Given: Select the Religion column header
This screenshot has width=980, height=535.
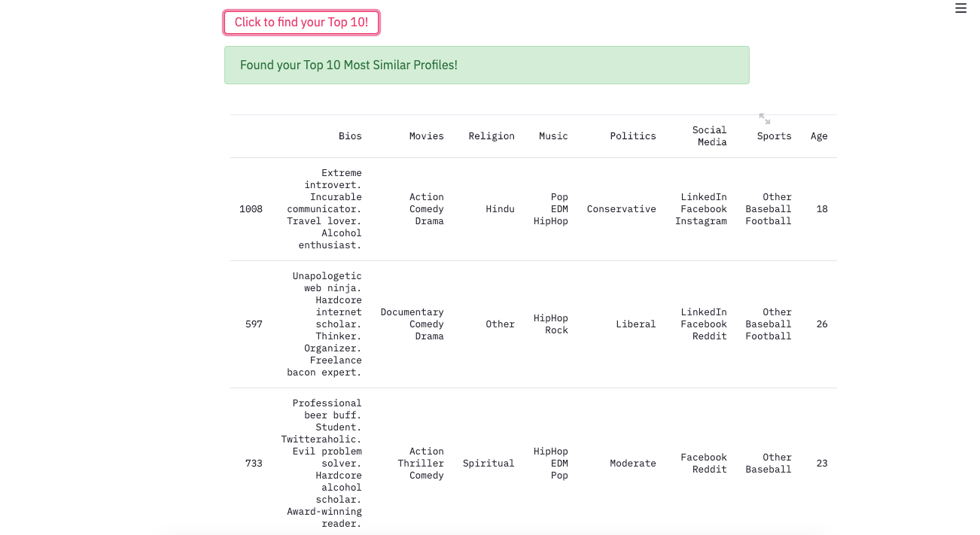Looking at the screenshot, I should point(492,136).
